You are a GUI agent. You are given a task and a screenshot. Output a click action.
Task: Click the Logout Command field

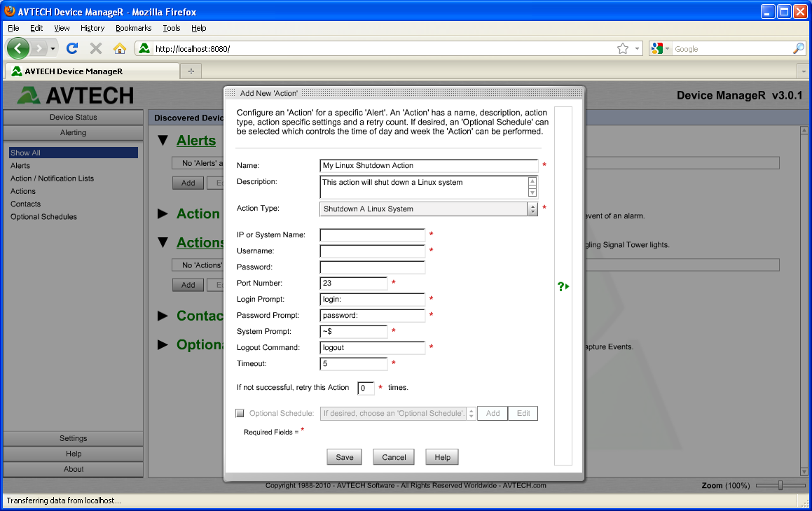(x=372, y=348)
